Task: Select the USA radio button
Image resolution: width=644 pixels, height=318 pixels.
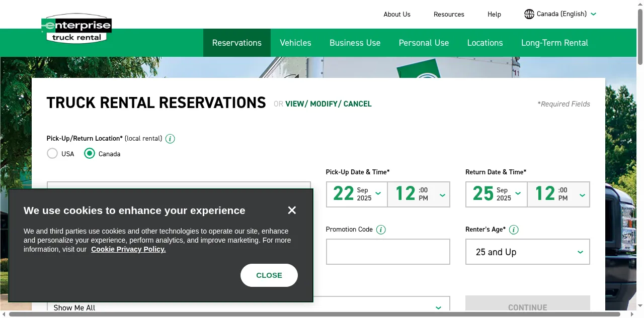Action: point(52,154)
